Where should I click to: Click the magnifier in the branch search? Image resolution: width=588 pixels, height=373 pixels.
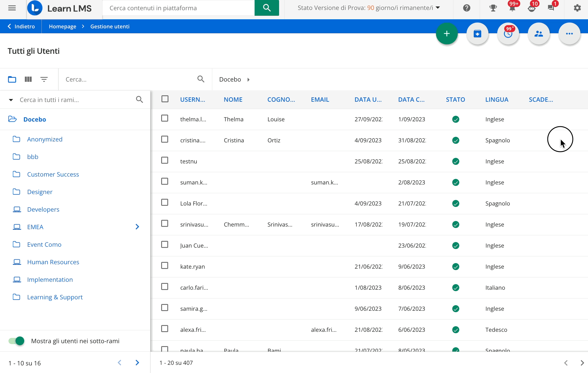[140, 100]
